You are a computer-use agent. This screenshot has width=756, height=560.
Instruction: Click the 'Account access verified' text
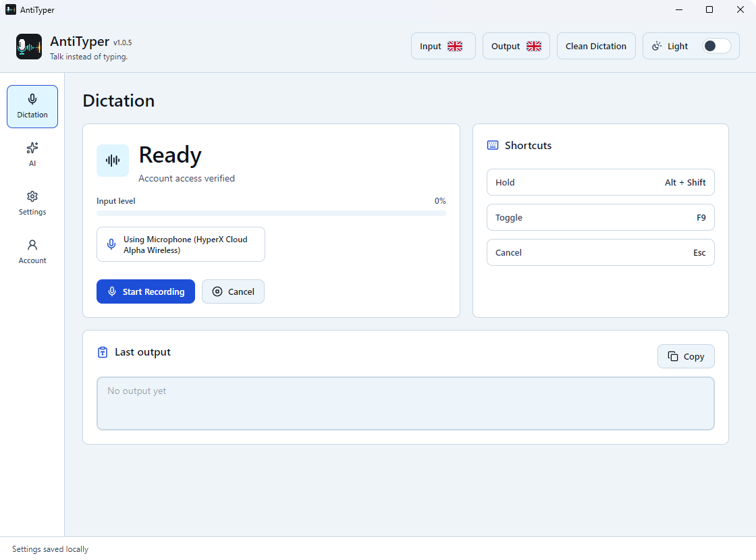click(186, 178)
